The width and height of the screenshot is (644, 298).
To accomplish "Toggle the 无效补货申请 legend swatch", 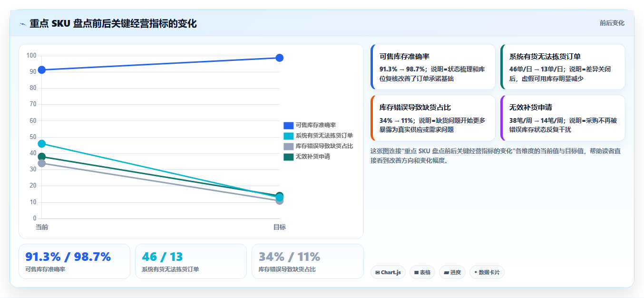I will 288,157.
